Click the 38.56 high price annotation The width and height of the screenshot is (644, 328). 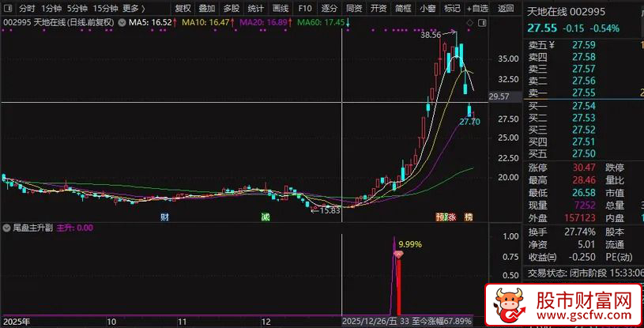[431, 35]
